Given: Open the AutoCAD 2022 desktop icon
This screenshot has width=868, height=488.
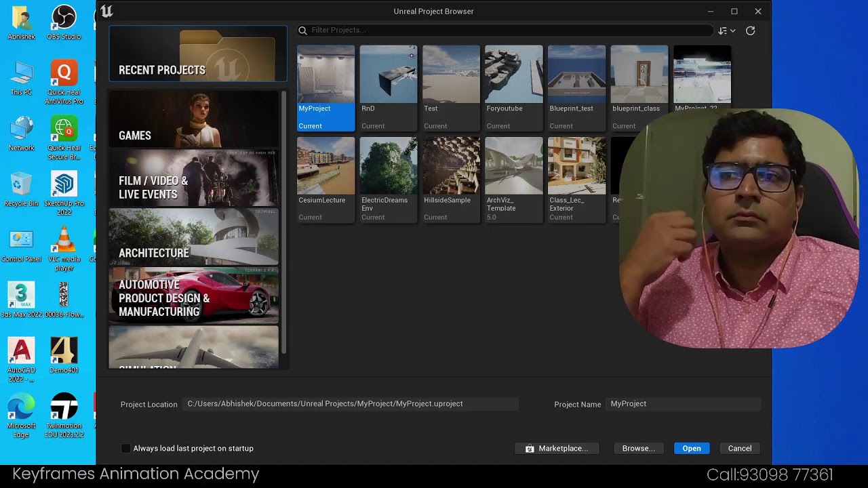Looking at the screenshot, I should (x=21, y=360).
